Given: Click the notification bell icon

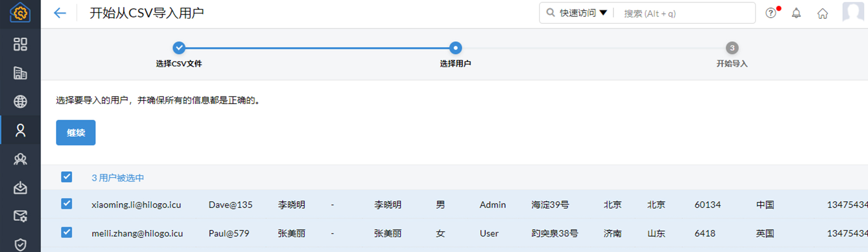Looking at the screenshot, I should click(x=796, y=13).
